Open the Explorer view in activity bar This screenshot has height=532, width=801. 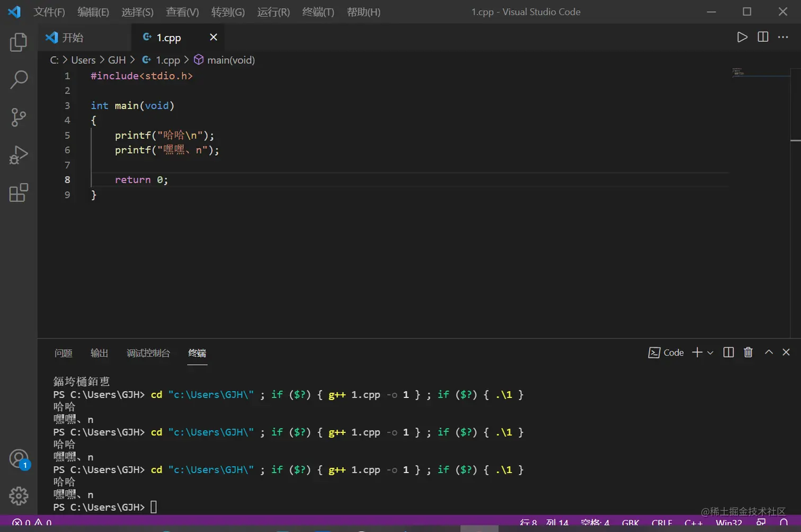(19, 42)
